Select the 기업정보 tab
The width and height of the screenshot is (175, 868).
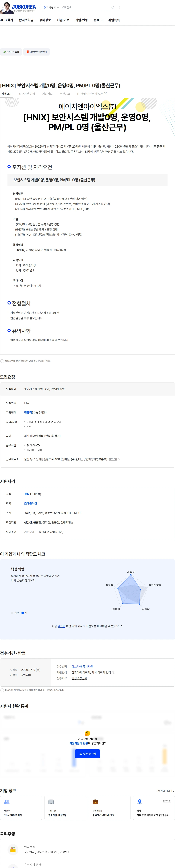click(x=47, y=94)
